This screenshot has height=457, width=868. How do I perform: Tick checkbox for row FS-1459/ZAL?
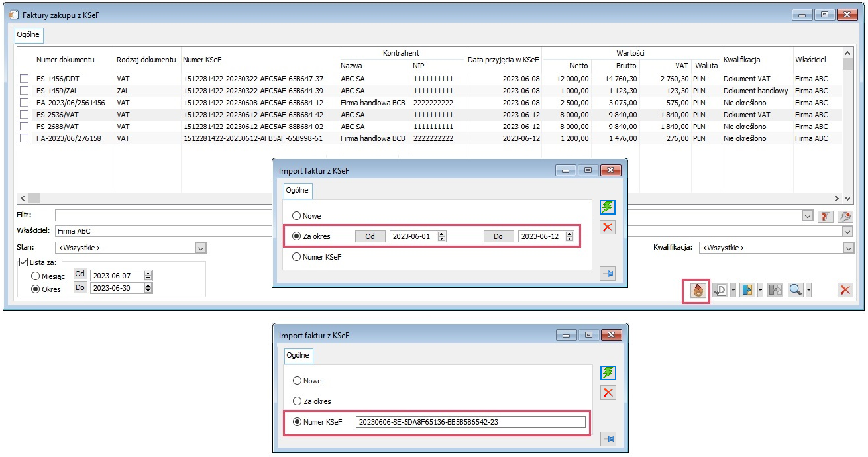tap(25, 91)
